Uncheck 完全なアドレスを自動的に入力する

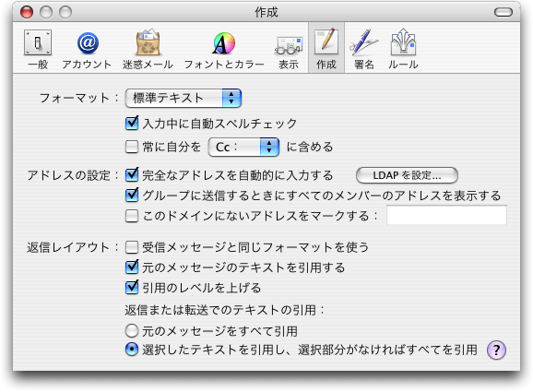[x=132, y=174]
